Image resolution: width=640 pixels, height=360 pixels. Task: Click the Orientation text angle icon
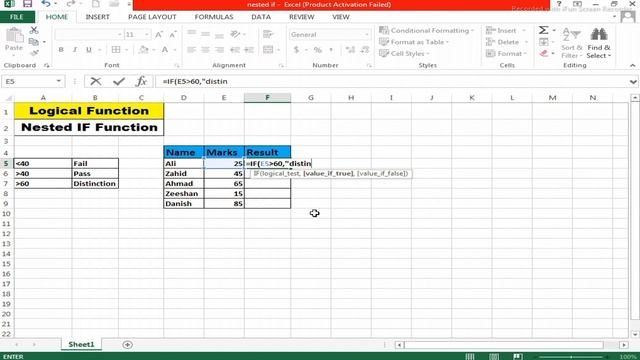click(235, 34)
